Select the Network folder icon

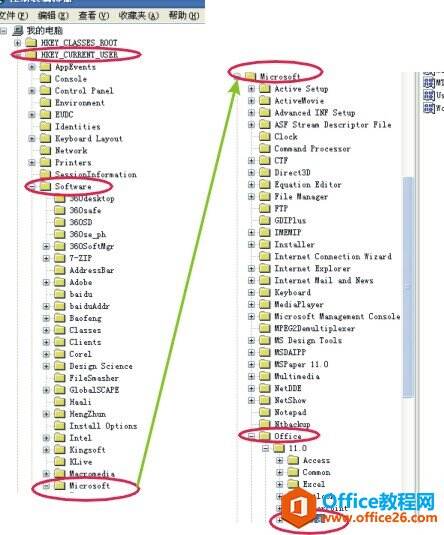click(45, 150)
